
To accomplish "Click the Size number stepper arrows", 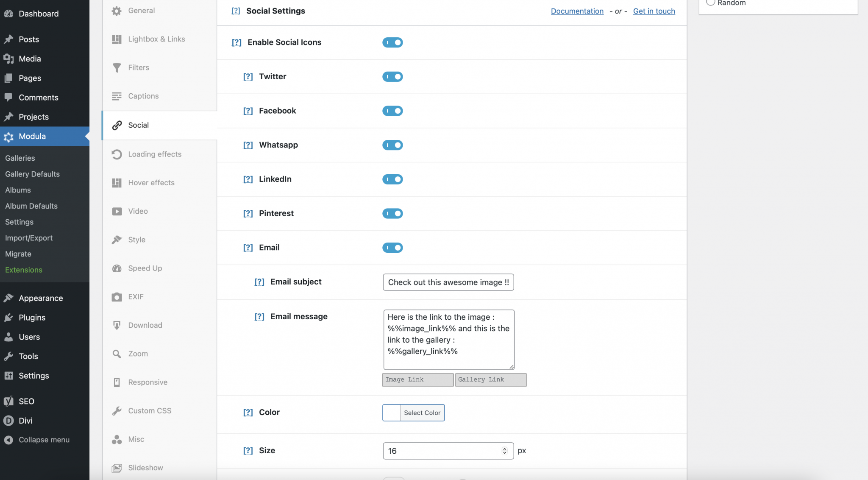I will coord(504,451).
